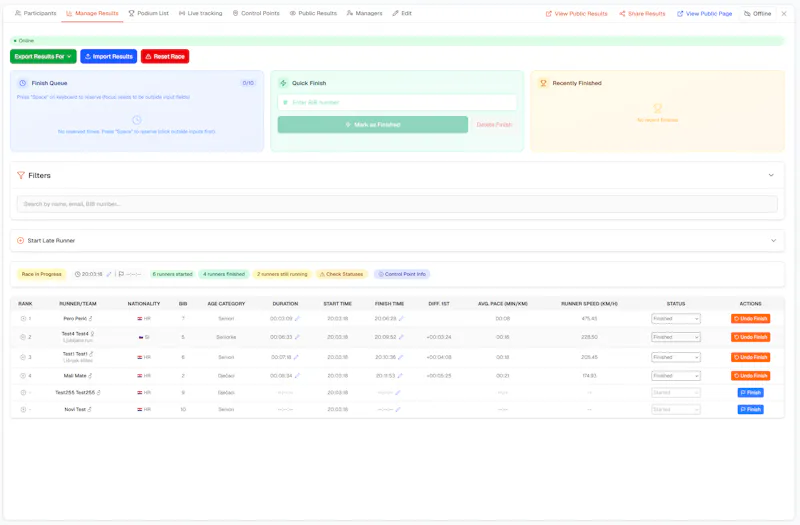Image resolution: width=800 pixels, height=525 pixels.
Task: Expand the Start Late Runner section
Action: point(397,240)
